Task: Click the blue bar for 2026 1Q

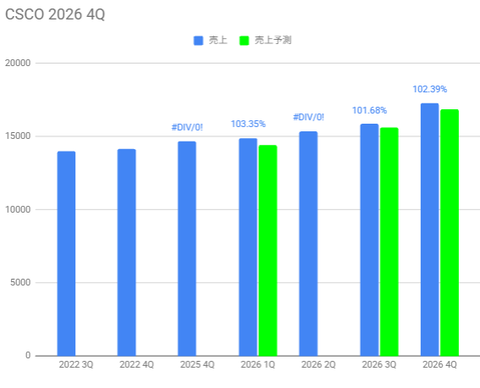Action: (248, 247)
